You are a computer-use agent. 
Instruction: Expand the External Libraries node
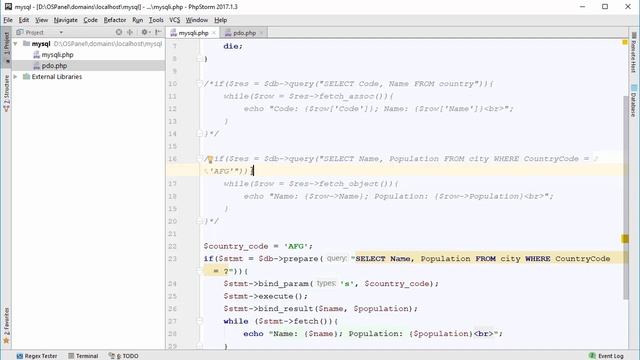pyautogui.click(x=16, y=77)
